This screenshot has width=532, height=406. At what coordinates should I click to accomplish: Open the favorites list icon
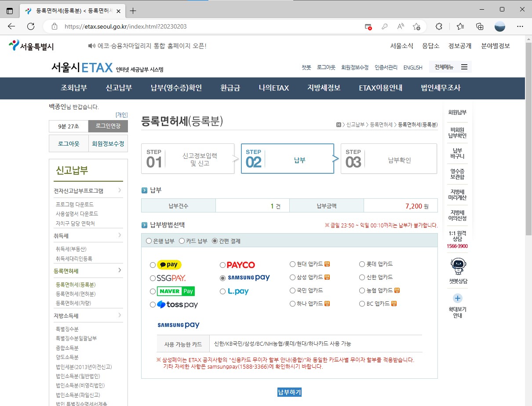click(460, 26)
